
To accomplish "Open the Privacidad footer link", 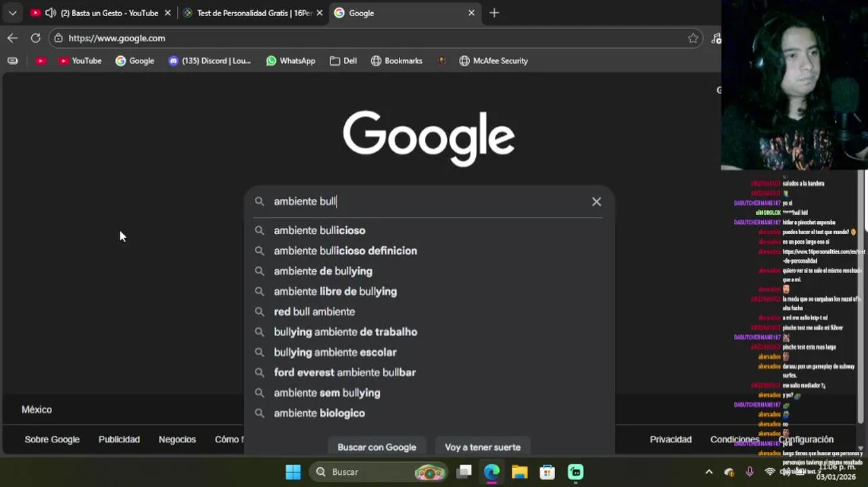I will [671, 440].
